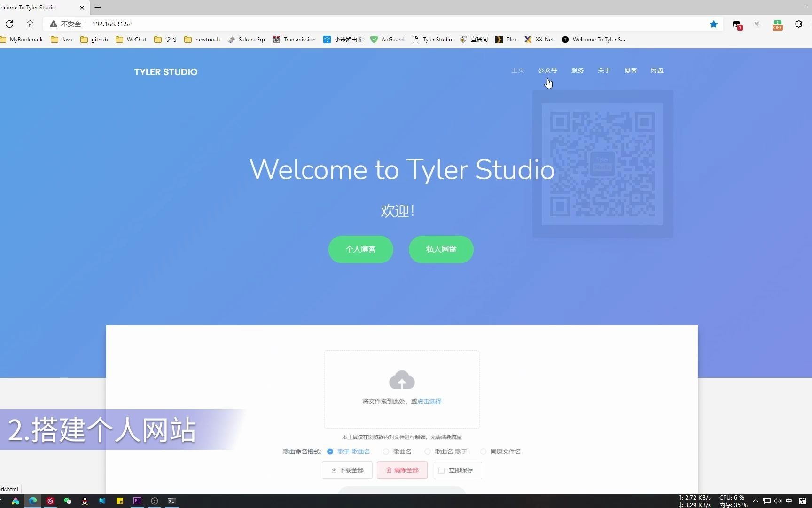Open OBS Studio in taskbar
Screen dimensions: 812x508
(155, 501)
